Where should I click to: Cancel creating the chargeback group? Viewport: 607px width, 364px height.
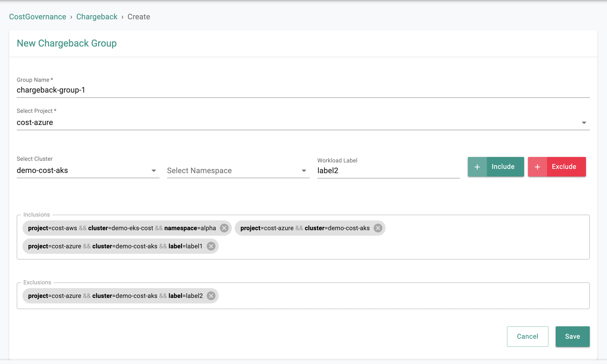coord(527,336)
